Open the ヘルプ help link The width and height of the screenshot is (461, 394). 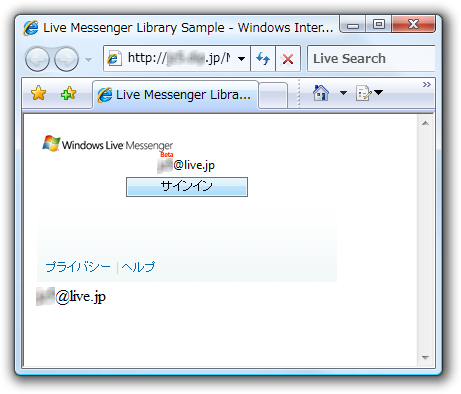click(x=138, y=267)
